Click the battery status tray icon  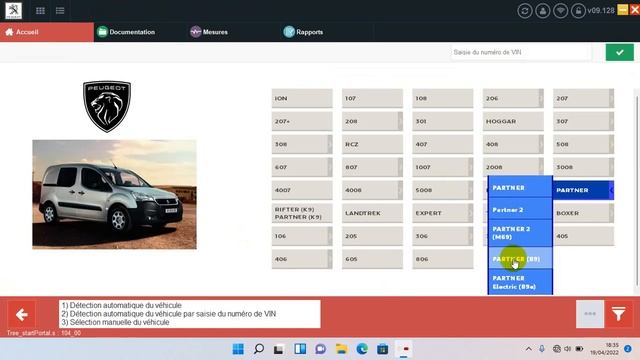(x=579, y=349)
